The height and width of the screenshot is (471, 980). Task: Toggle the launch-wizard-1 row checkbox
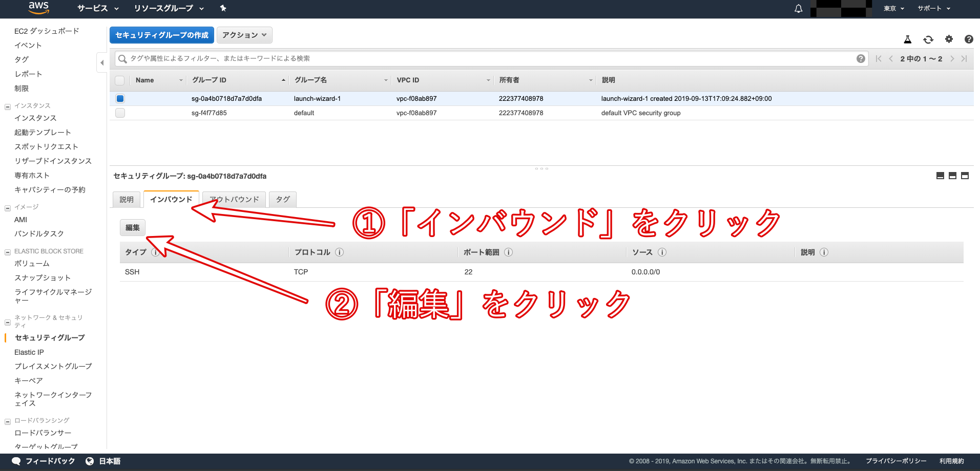coord(120,99)
